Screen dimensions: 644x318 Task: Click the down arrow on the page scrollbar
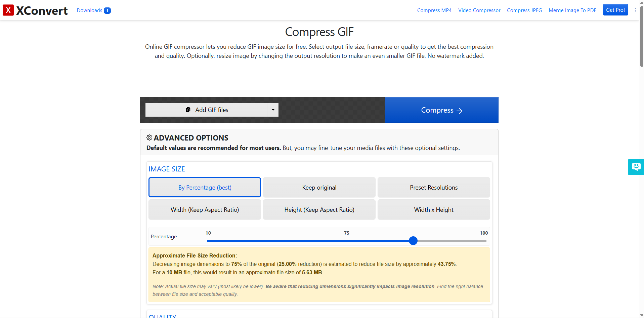point(641,315)
